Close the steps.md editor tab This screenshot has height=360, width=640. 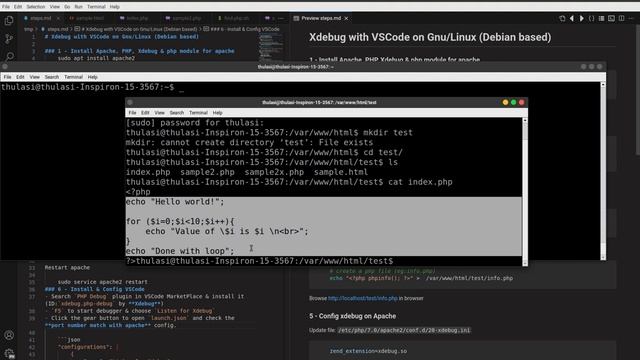click(58, 18)
